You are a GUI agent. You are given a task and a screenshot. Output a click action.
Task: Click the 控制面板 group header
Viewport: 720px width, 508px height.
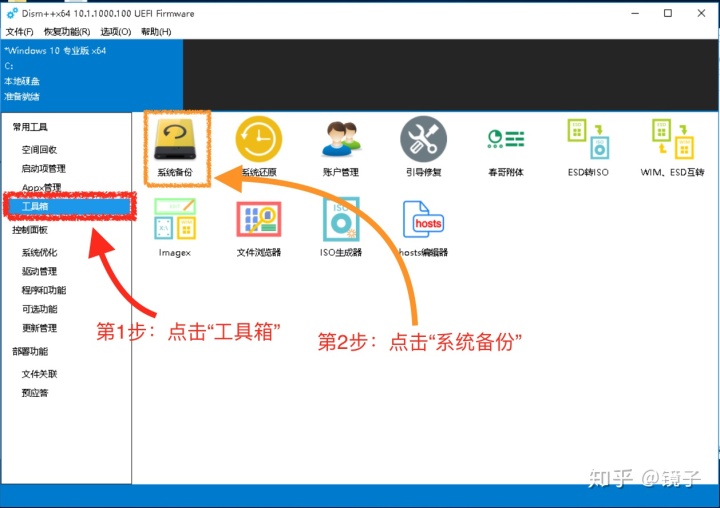pyautogui.click(x=30, y=230)
